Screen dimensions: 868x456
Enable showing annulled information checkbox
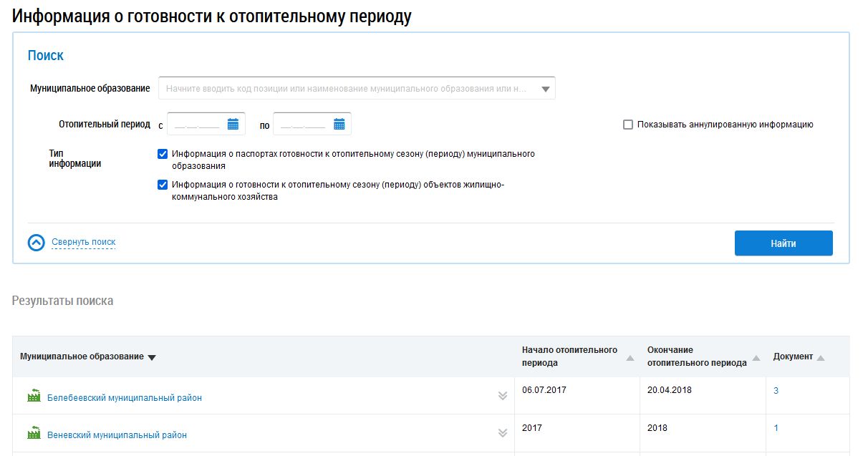click(x=628, y=125)
